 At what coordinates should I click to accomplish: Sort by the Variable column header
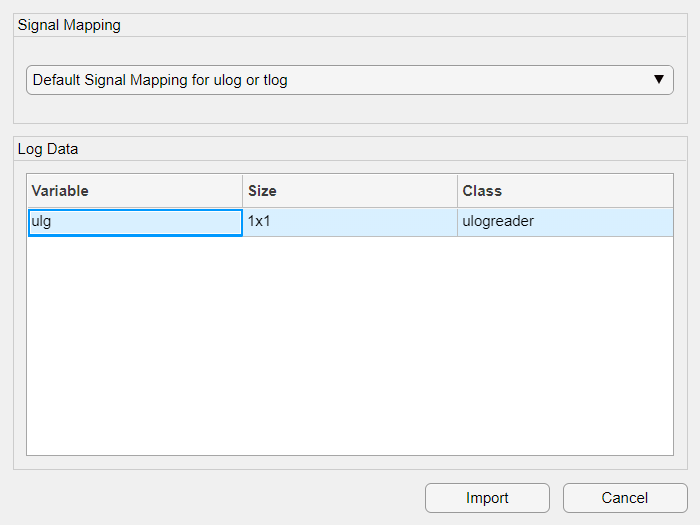coord(134,191)
